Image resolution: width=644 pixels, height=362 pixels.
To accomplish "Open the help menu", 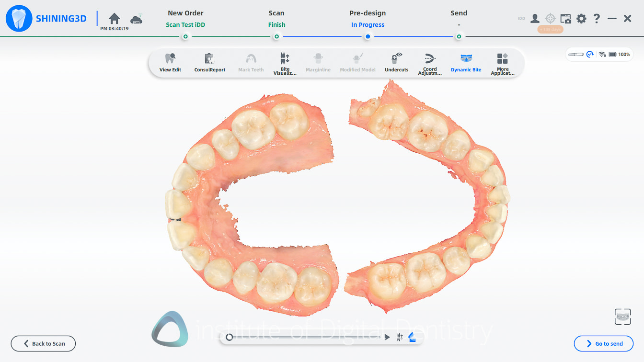I will coord(596,18).
